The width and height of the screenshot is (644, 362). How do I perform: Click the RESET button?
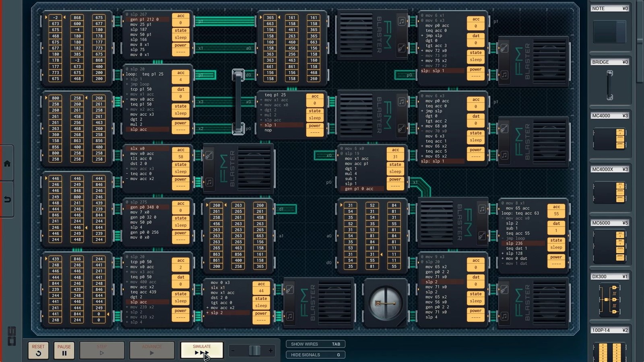click(38, 350)
